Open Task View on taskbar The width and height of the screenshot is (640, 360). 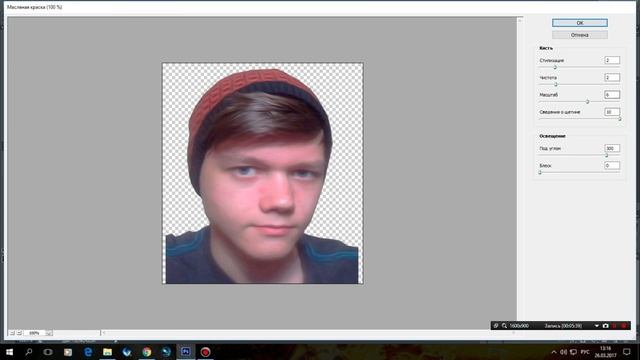pyautogui.click(x=48, y=352)
